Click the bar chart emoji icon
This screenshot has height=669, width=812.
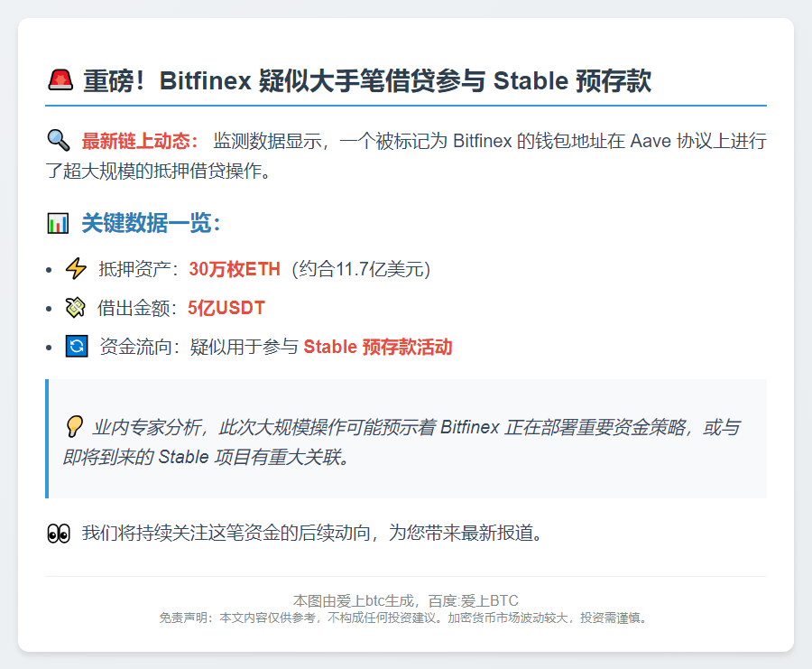(58, 223)
